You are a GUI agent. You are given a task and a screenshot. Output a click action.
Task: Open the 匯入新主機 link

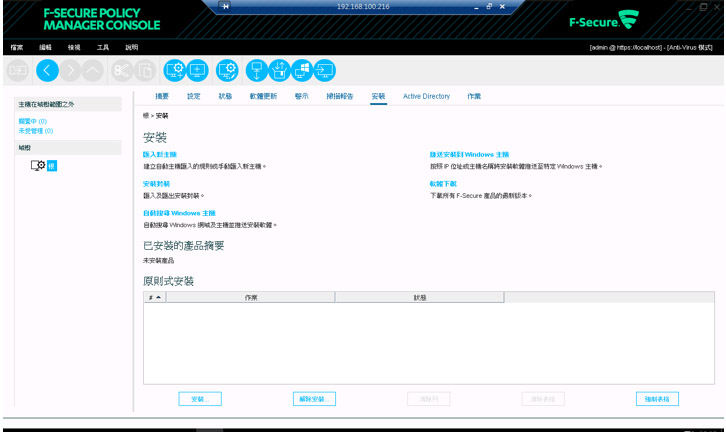(x=160, y=155)
